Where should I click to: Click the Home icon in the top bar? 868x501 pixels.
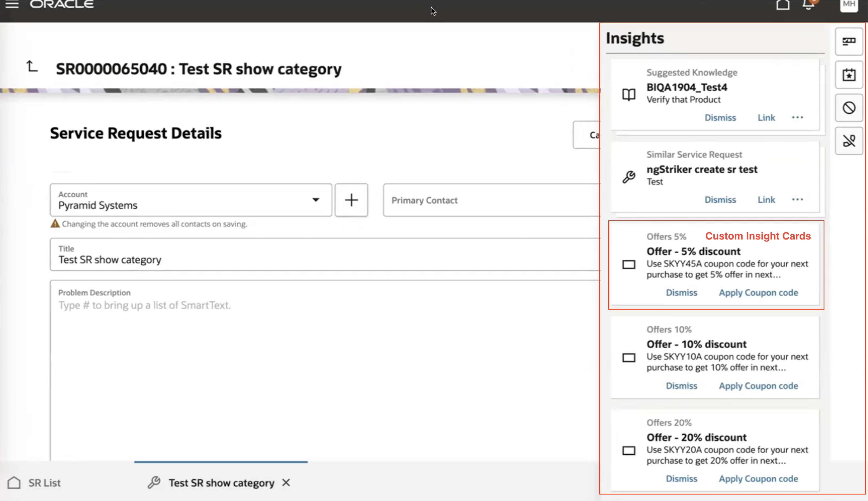pos(783,5)
